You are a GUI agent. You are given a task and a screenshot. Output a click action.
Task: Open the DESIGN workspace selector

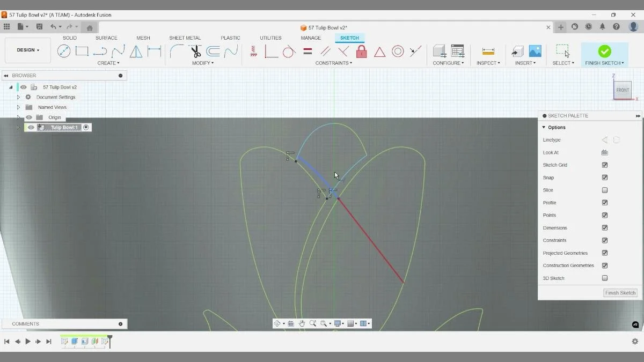point(27,50)
